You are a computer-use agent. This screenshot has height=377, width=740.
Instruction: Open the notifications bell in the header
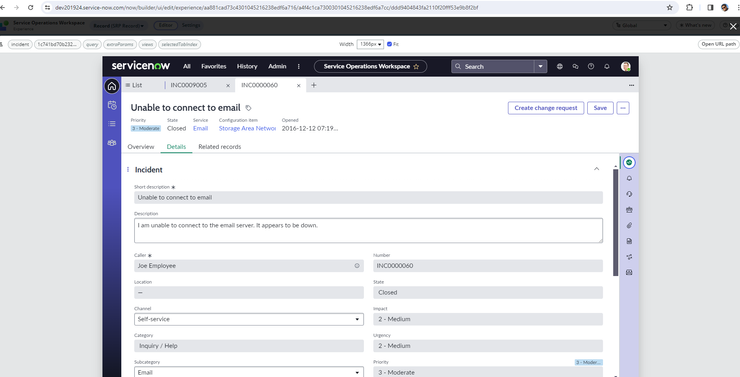(606, 67)
